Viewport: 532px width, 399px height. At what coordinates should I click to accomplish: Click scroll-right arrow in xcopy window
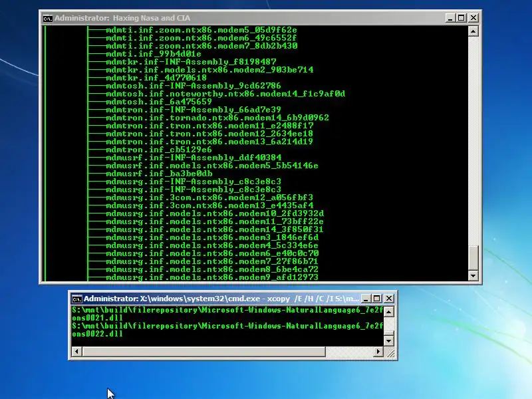(378, 352)
